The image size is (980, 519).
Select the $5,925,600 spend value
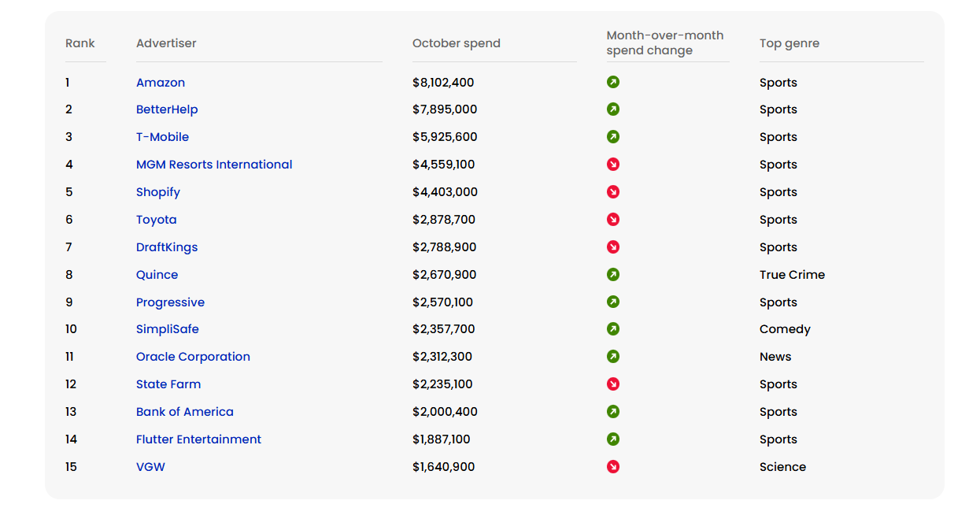point(445,137)
